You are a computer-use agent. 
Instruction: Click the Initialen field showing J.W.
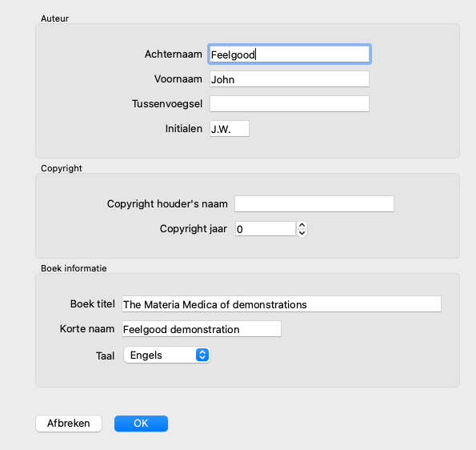[229, 129]
